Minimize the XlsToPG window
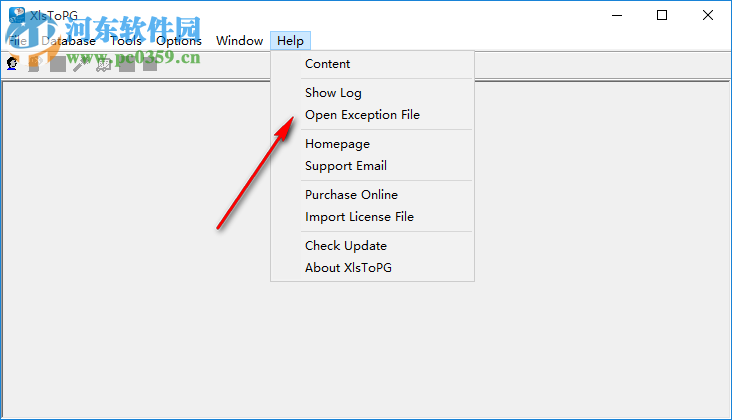The image size is (732, 420). click(x=617, y=15)
